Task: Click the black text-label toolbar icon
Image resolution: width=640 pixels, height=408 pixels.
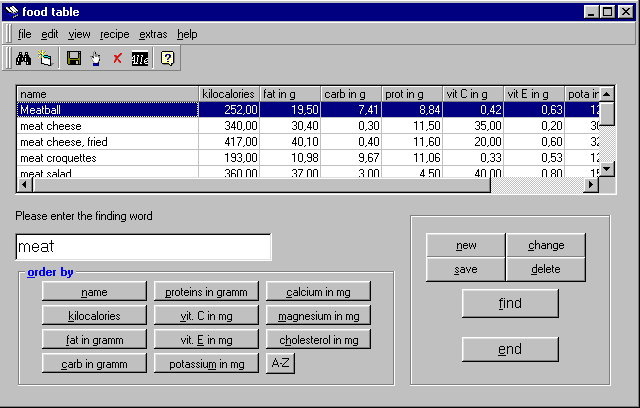Action: click(x=140, y=58)
